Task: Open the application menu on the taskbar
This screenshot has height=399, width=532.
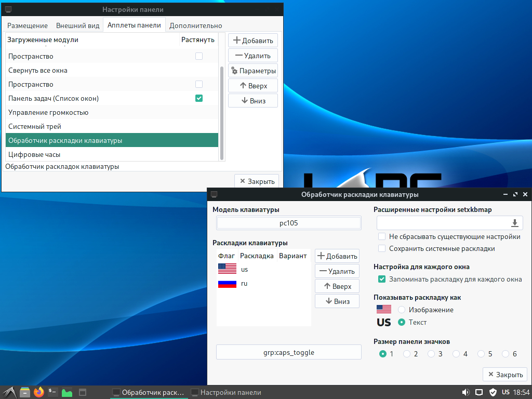Action: coord(10,392)
